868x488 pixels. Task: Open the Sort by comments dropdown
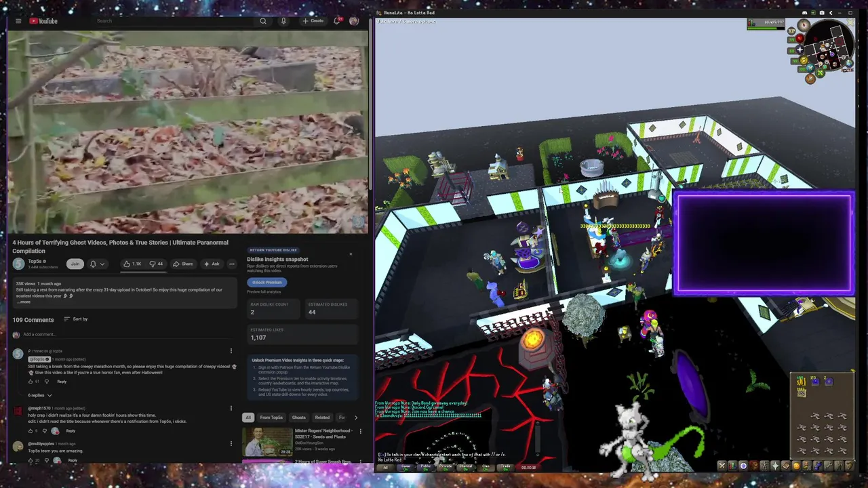point(75,319)
